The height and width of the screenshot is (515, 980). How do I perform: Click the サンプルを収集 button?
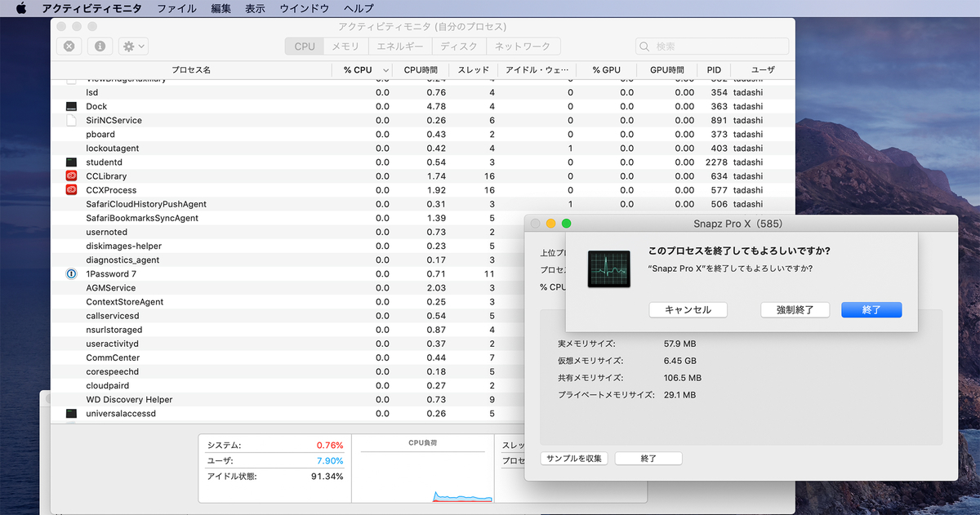(572, 459)
